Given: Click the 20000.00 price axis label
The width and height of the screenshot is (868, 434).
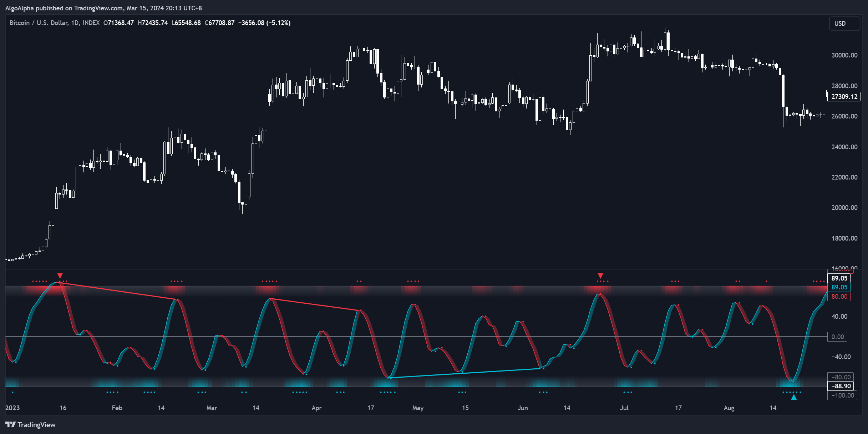Looking at the screenshot, I should 844,207.
